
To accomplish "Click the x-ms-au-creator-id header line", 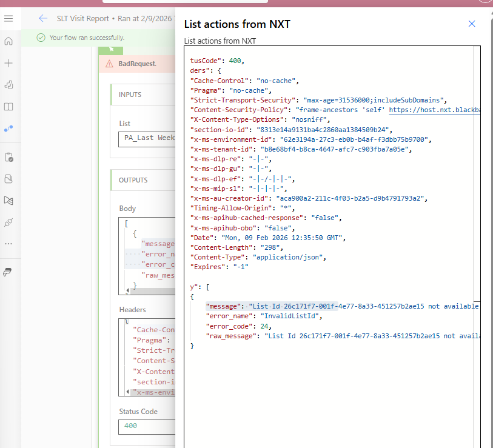I will (309, 199).
